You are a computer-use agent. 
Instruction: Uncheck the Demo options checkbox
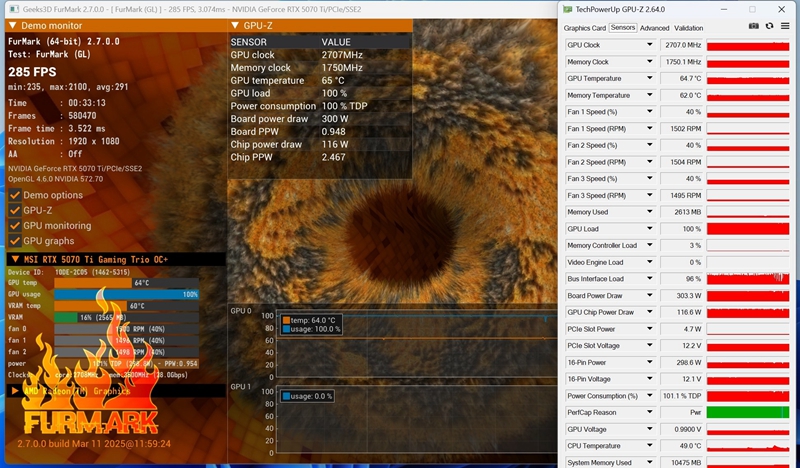14,195
